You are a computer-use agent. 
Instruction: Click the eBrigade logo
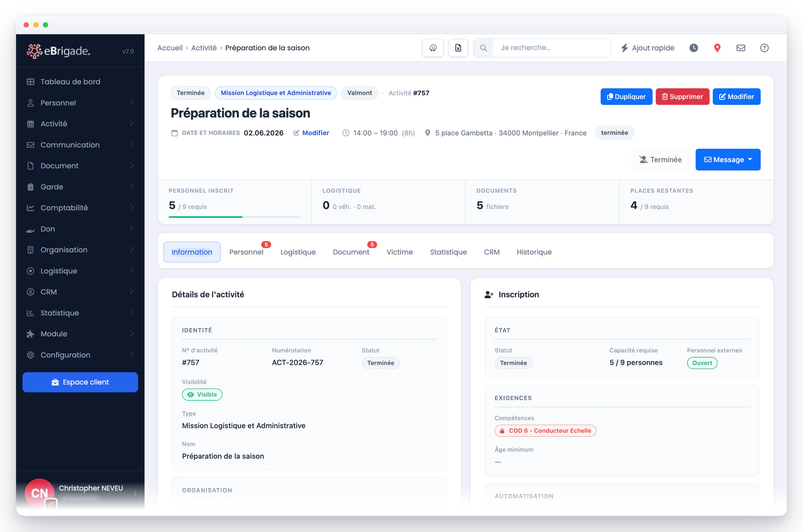[x=58, y=51]
